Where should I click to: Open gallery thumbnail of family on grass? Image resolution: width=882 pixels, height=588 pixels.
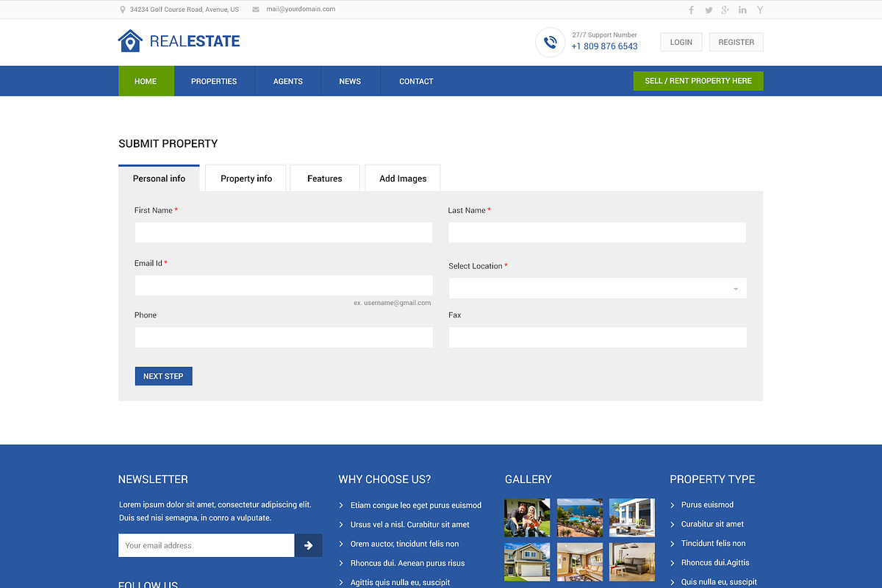(x=527, y=517)
